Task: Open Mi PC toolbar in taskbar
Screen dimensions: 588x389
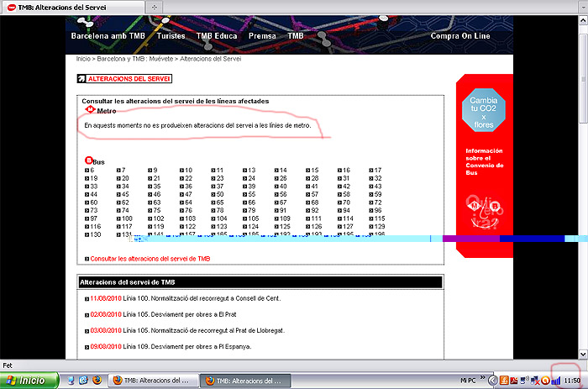Action: point(468,381)
